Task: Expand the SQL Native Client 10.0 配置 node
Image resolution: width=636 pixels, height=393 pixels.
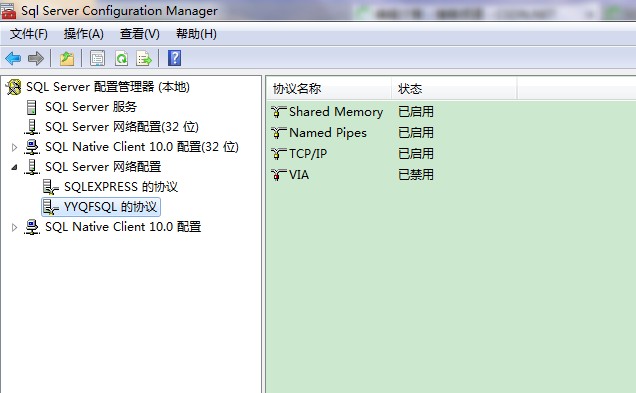Action: pyautogui.click(x=14, y=227)
